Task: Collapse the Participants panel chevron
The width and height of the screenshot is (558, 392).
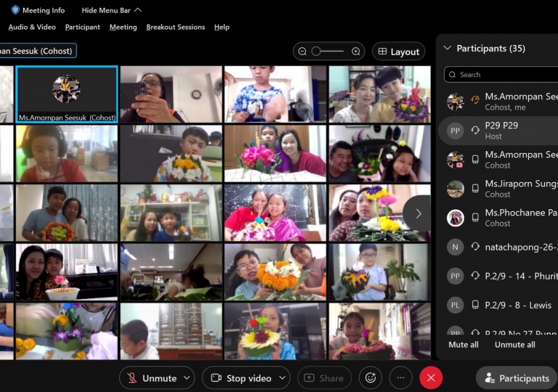Action: click(x=448, y=48)
